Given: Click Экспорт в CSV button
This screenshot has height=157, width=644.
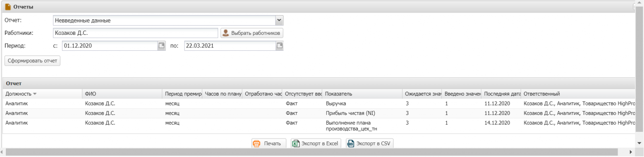Looking at the screenshot, I should coord(369,143).
